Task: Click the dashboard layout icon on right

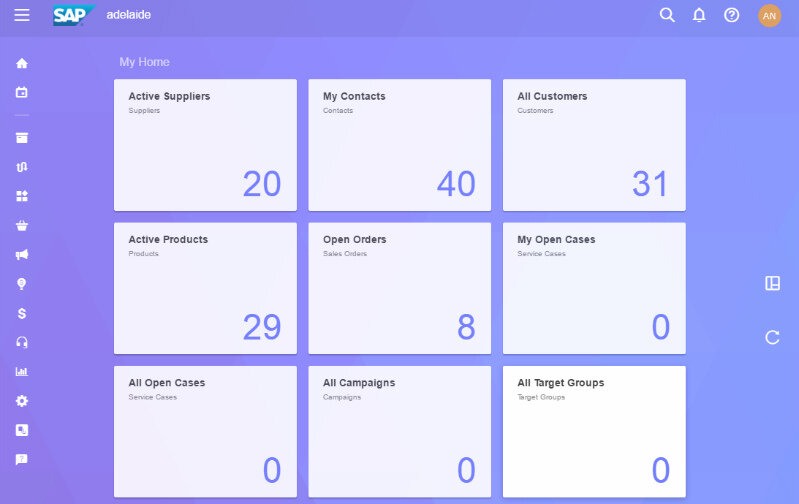Action: 772,283
